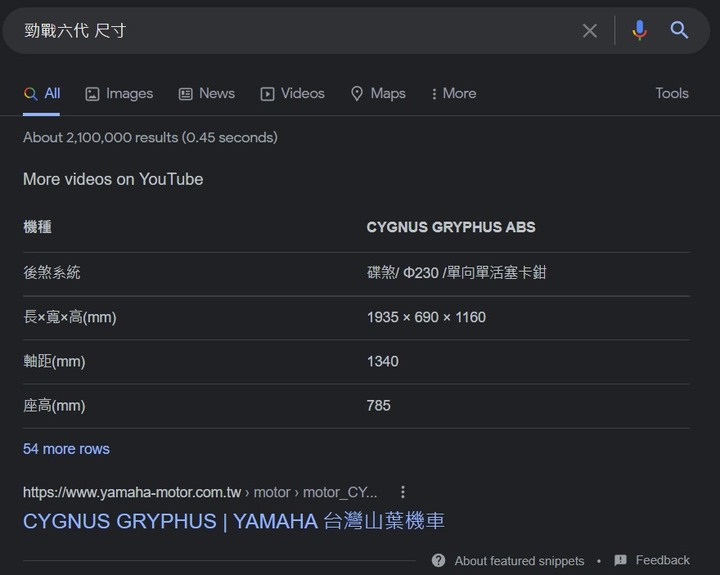Open the Maps results tab

coord(378,94)
